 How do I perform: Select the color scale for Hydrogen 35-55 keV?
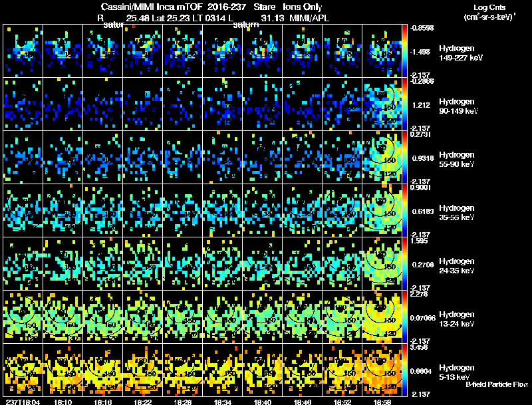(406, 210)
